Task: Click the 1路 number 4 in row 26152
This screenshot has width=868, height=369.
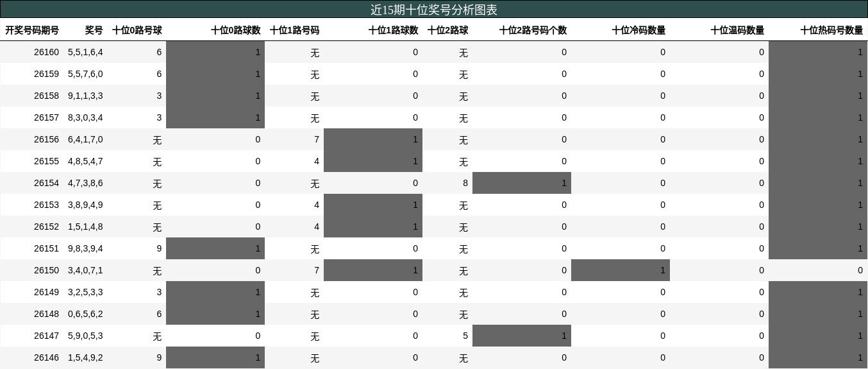Action: [x=317, y=227]
